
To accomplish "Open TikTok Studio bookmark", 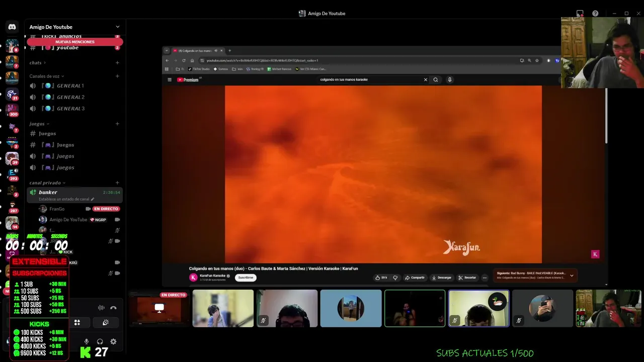I will 198,69.
